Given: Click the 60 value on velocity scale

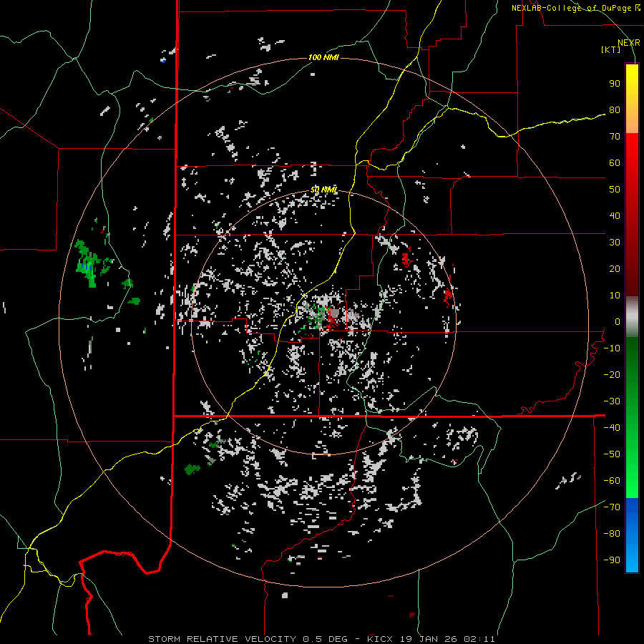Looking at the screenshot, I should click(x=615, y=163).
